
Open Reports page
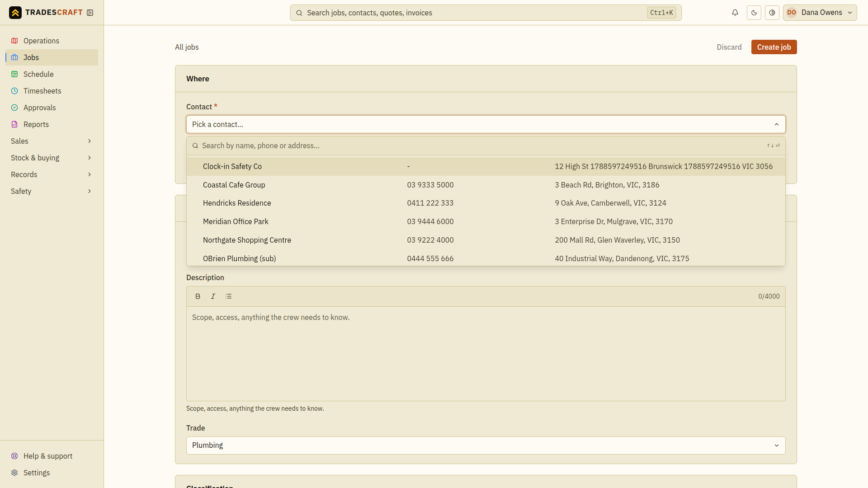click(52, 124)
